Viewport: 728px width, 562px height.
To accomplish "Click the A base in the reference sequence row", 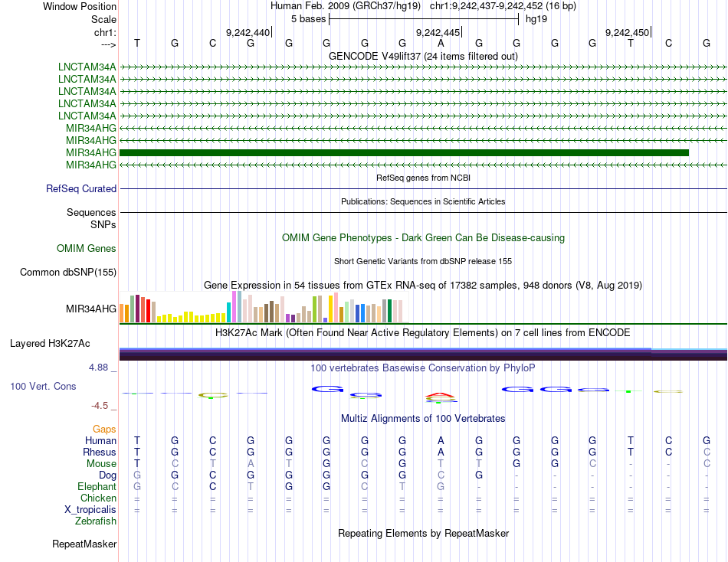I will (x=441, y=43).
